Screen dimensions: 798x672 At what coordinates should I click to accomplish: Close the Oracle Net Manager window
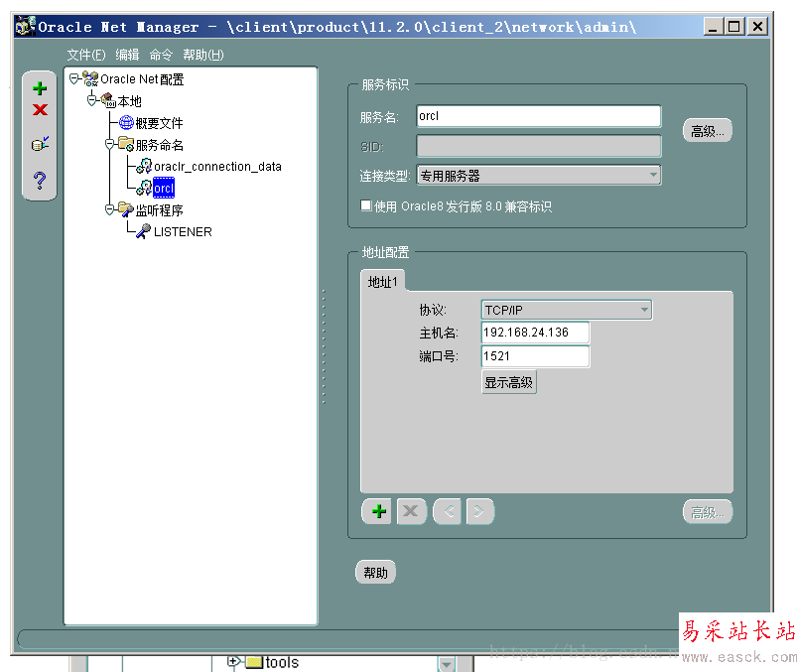click(x=757, y=26)
